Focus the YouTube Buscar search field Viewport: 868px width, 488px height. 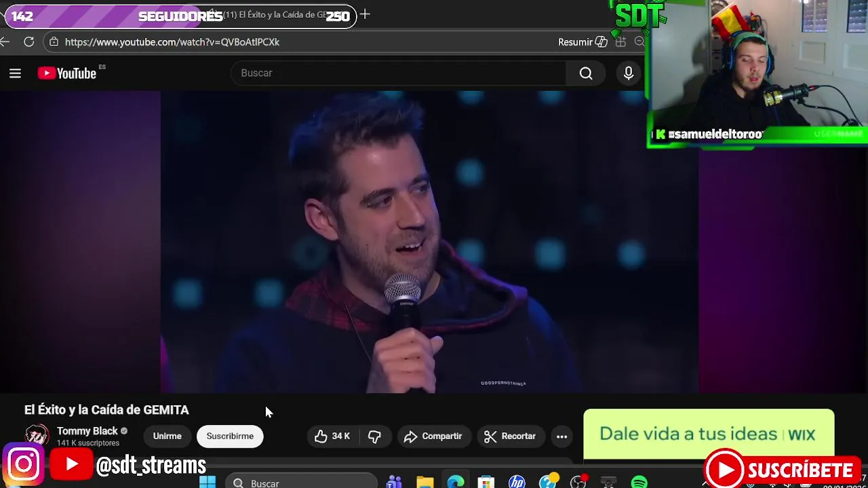[x=399, y=73]
